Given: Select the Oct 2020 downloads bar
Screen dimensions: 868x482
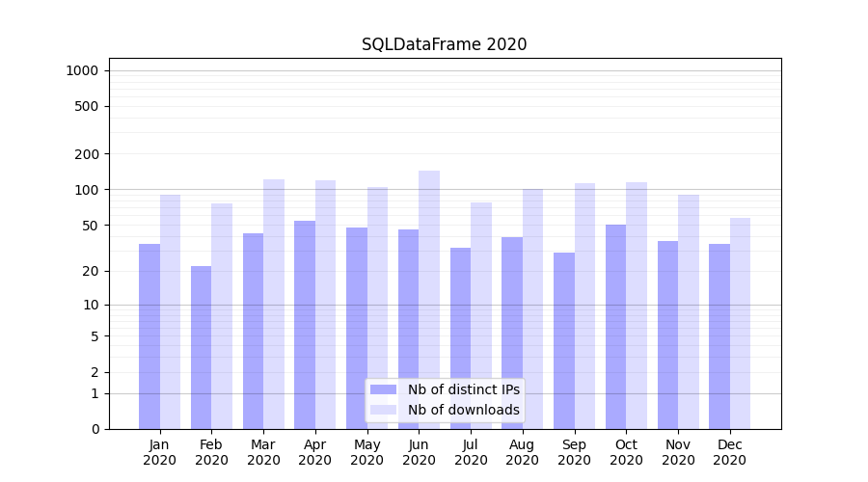Looking at the screenshot, I should (x=637, y=305).
